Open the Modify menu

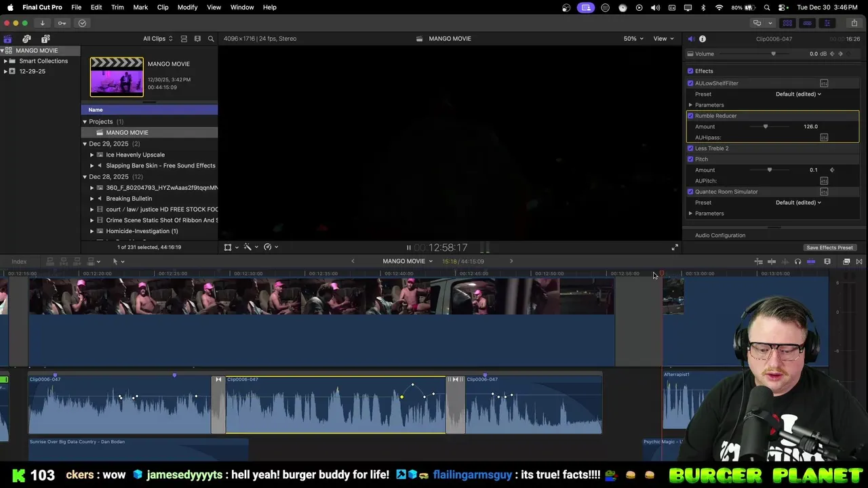tap(187, 7)
